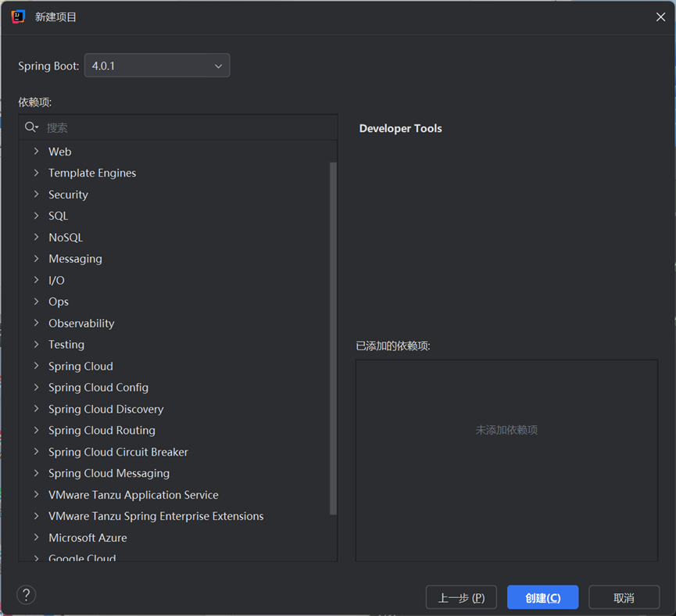Expand the Messaging category chevron
The image size is (676, 616).
36,259
